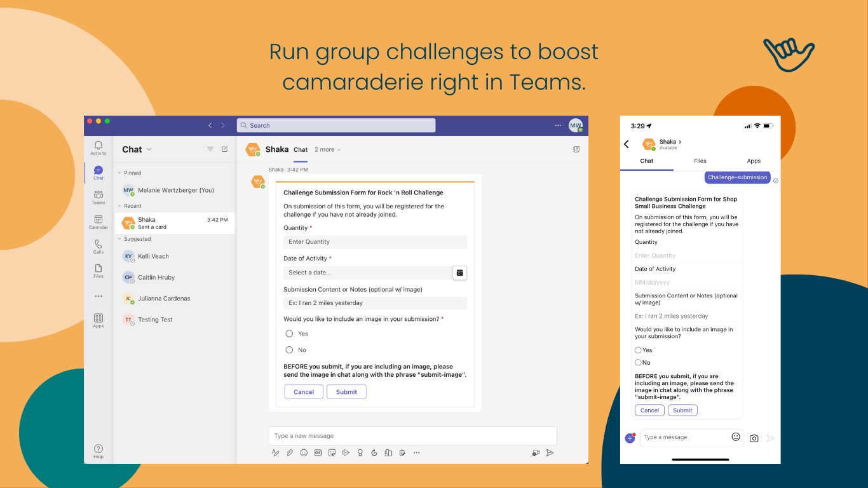Open the Apps store icon in sidebar

98,320
